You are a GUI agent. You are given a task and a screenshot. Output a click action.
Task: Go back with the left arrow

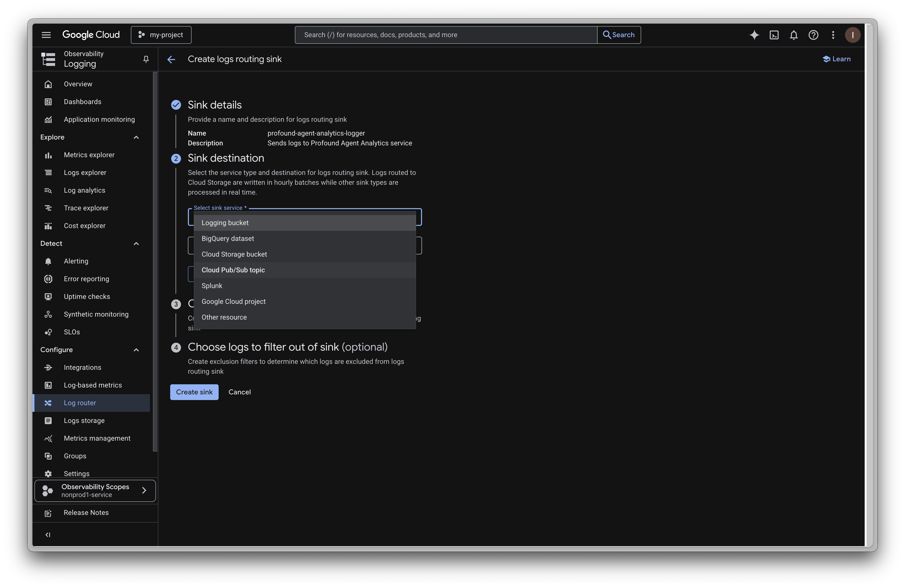tap(171, 59)
